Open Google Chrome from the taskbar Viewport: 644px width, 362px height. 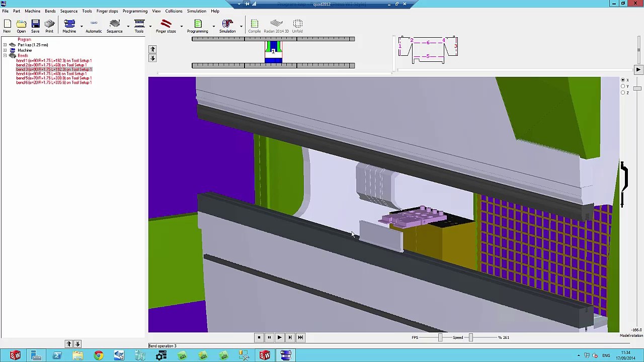[x=98, y=356]
